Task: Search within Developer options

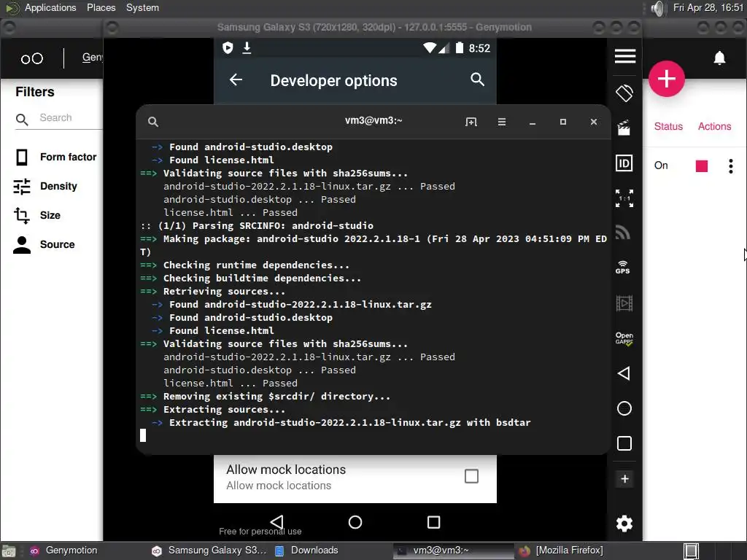Action: (x=477, y=79)
